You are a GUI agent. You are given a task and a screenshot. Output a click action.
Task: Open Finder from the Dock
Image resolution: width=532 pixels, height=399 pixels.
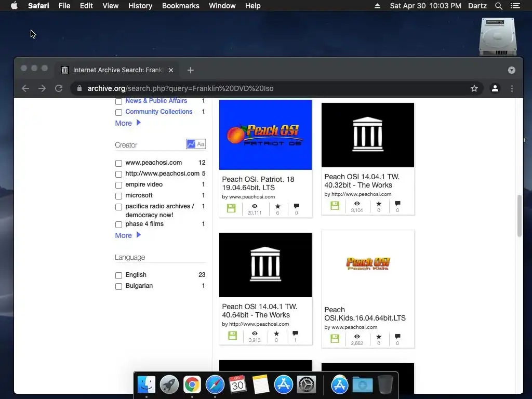pyautogui.click(x=146, y=384)
